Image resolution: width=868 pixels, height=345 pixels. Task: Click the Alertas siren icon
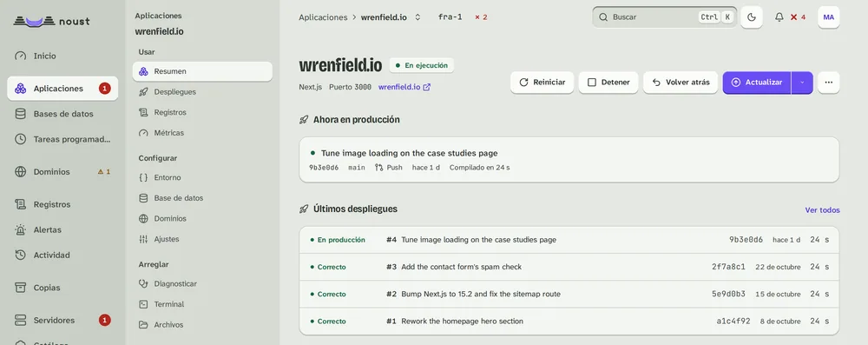(21, 229)
